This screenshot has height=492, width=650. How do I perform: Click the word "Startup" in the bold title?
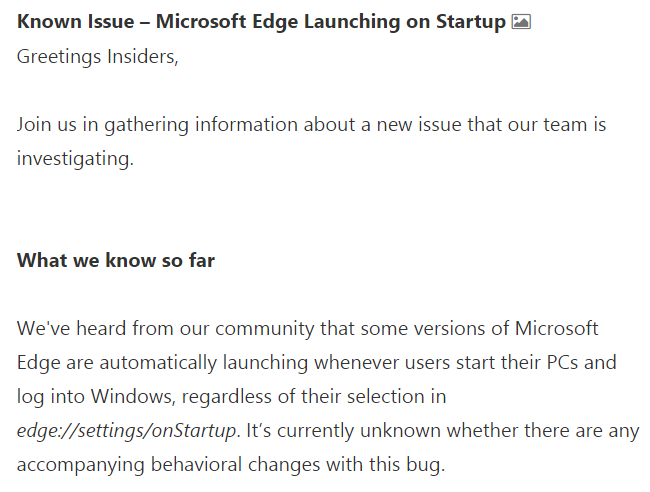click(472, 22)
